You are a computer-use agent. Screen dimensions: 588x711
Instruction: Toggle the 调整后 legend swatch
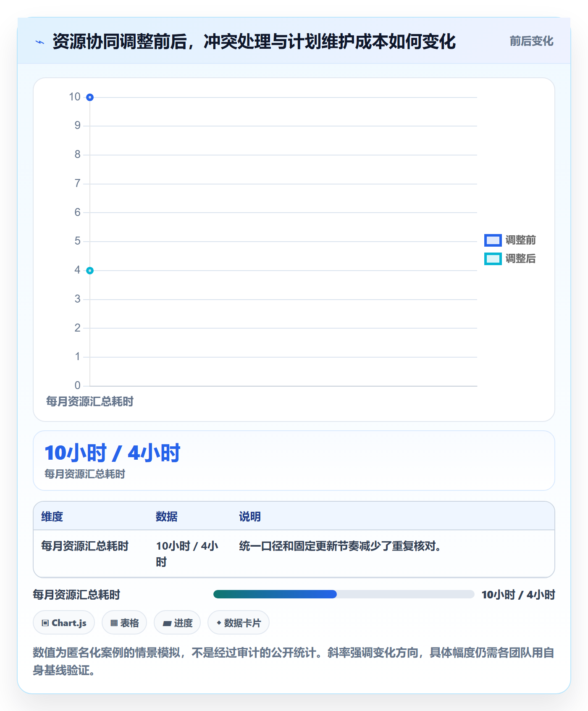click(493, 259)
